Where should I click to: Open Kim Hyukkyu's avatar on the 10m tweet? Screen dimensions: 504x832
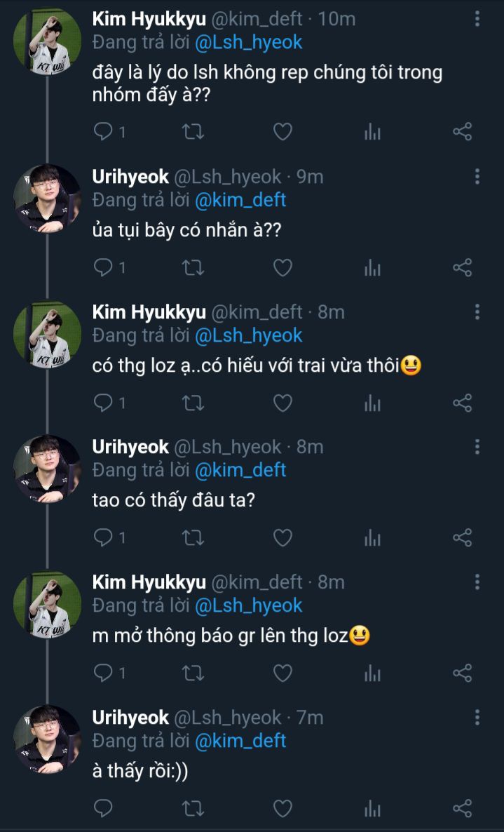pos(48,42)
